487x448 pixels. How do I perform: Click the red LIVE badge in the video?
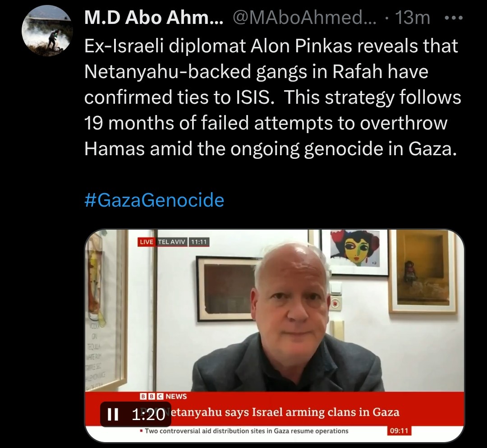click(x=147, y=242)
